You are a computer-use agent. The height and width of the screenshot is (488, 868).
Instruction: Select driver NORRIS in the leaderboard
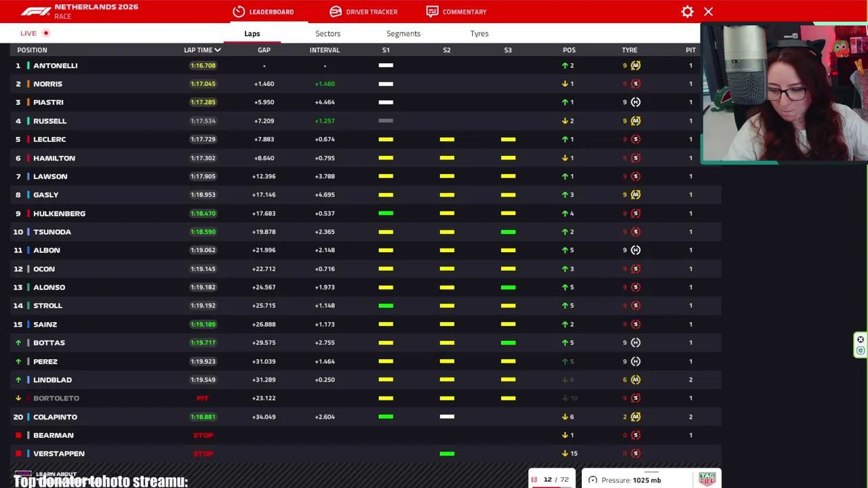47,84
